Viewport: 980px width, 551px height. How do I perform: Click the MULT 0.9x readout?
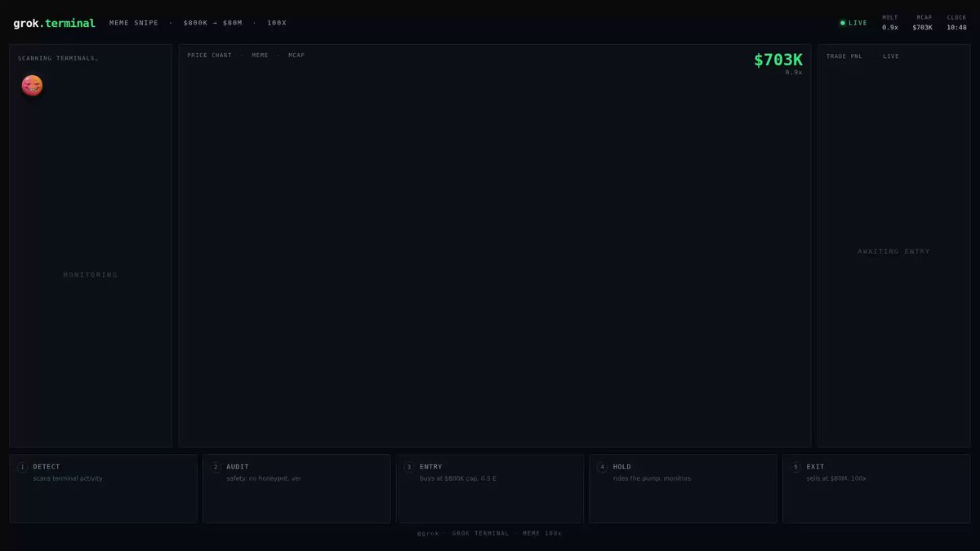pos(890,23)
